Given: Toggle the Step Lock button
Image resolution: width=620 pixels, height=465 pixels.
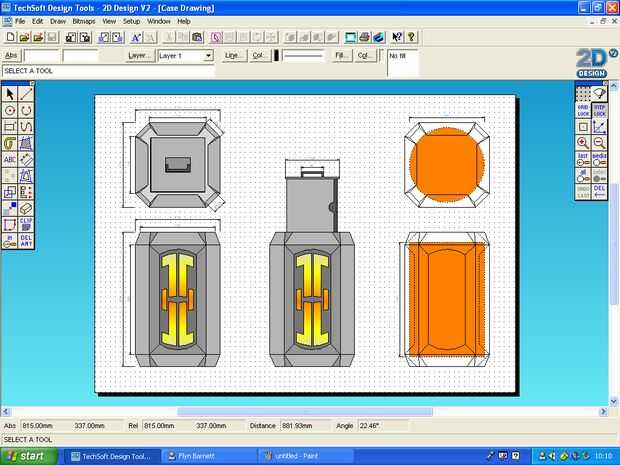Looking at the screenshot, I should [x=599, y=110].
